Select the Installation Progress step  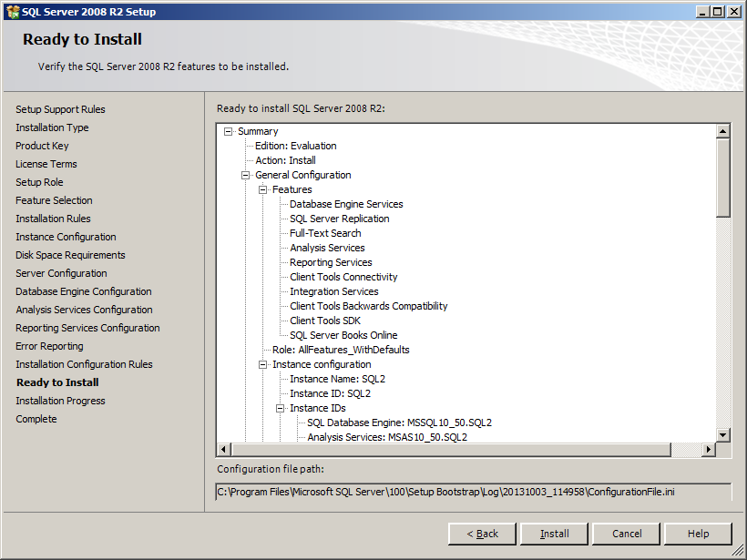pyautogui.click(x=60, y=401)
